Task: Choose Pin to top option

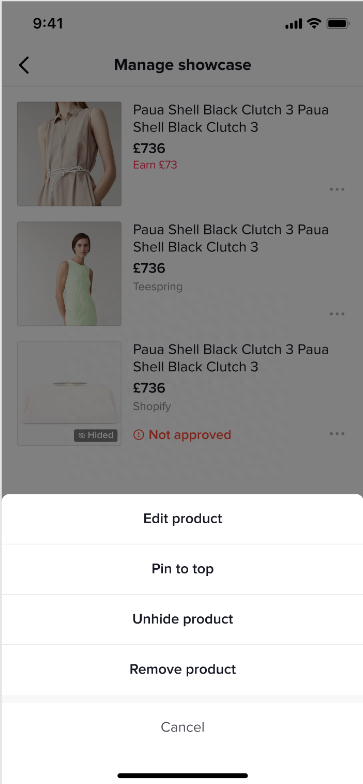Action: (182, 569)
